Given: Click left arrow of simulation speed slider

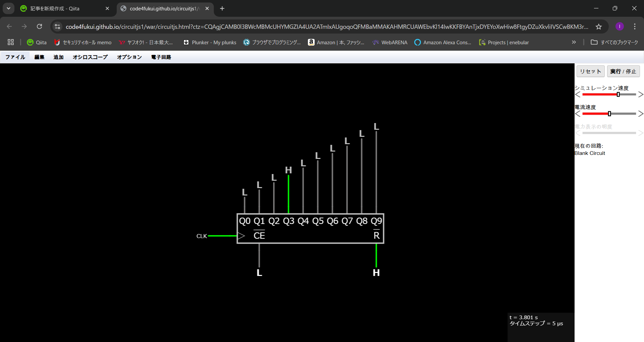Looking at the screenshot, I should (578, 95).
